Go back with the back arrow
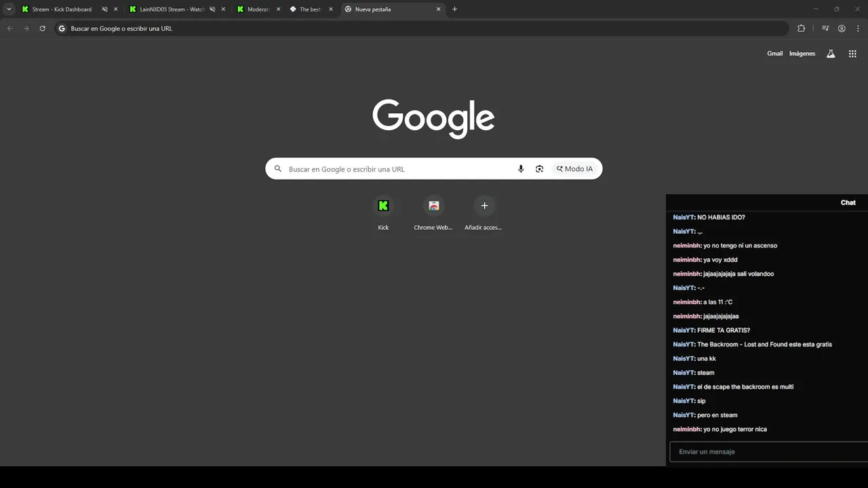The height and width of the screenshot is (488, 868). [9, 28]
